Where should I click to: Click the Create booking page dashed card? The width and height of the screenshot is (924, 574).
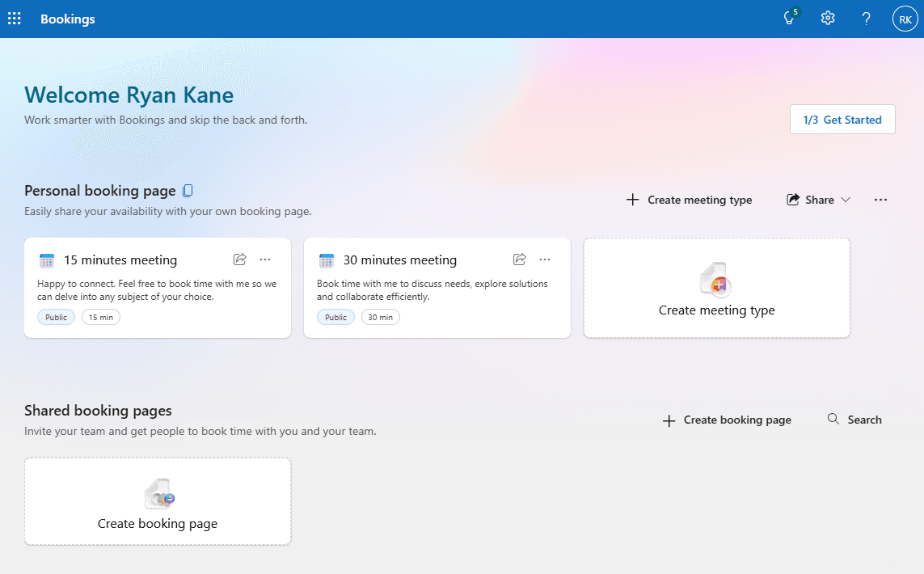tap(158, 501)
